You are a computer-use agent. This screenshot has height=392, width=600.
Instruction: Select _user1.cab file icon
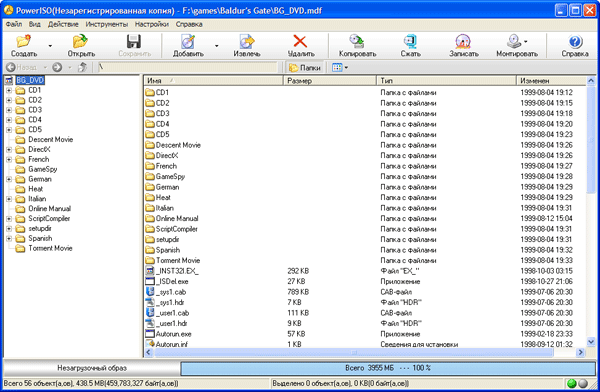[150, 313]
